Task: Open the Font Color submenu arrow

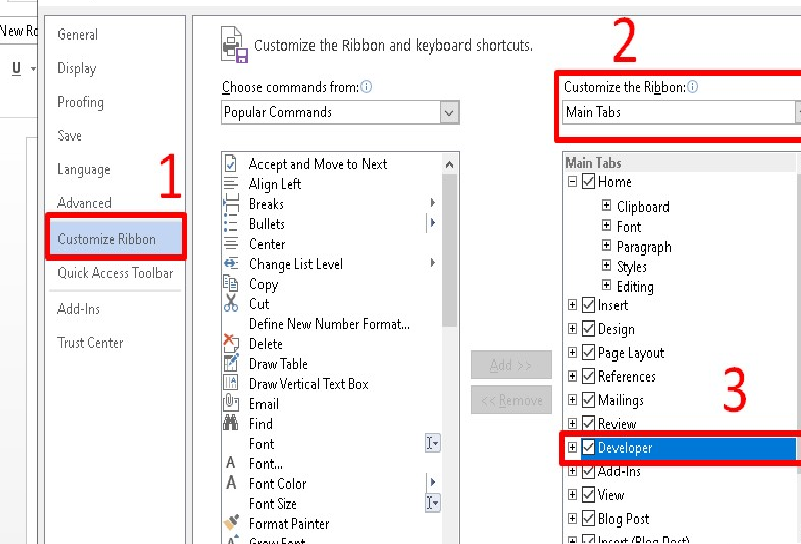Action: point(432,482)
